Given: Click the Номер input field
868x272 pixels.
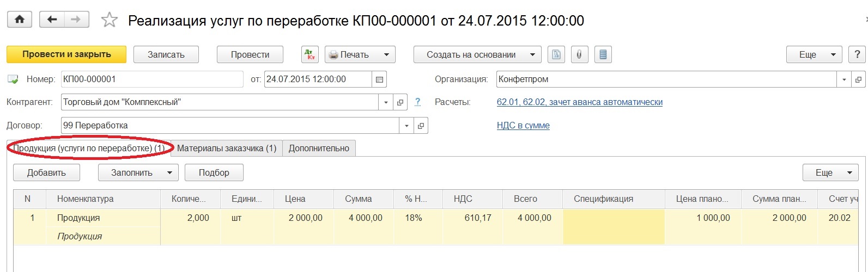Looking at the screenshot, I should click(x=151, y=79).
